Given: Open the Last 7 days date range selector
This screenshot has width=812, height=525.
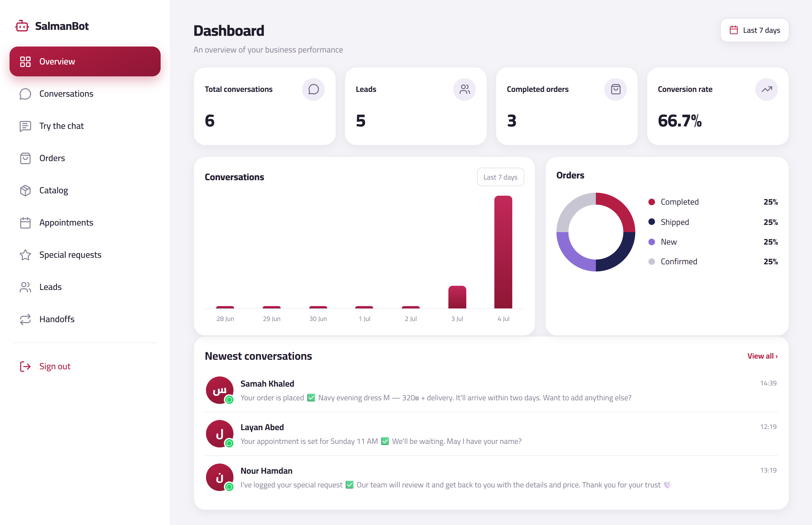Looking at the screenshot, I should click(754, 30).
